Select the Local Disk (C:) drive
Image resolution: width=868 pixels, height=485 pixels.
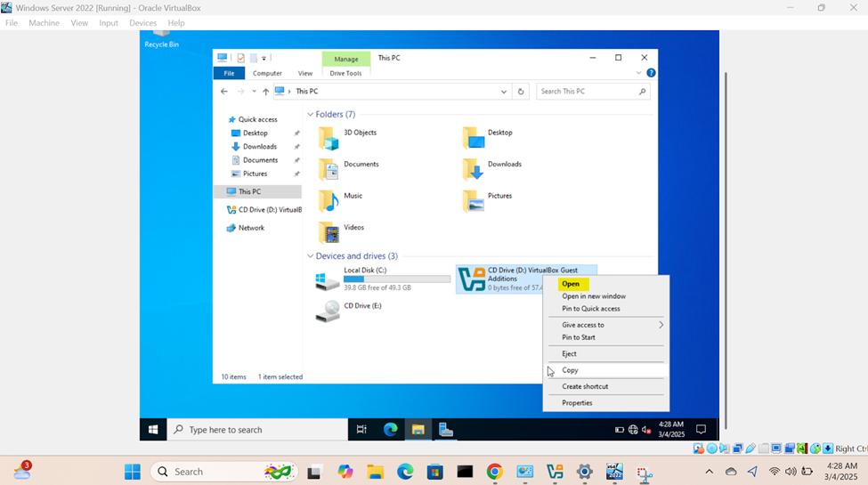(383, 279)
